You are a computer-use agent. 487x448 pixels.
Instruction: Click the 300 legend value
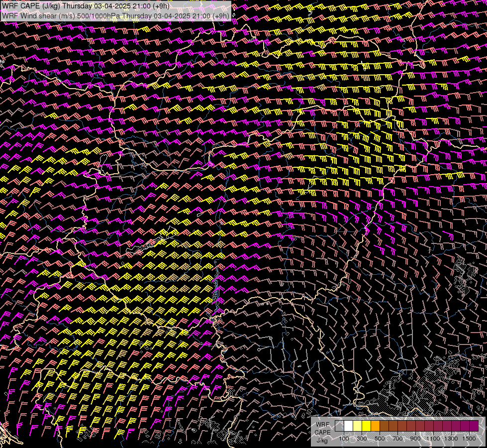pyautogui.click(x=362, y=439)
